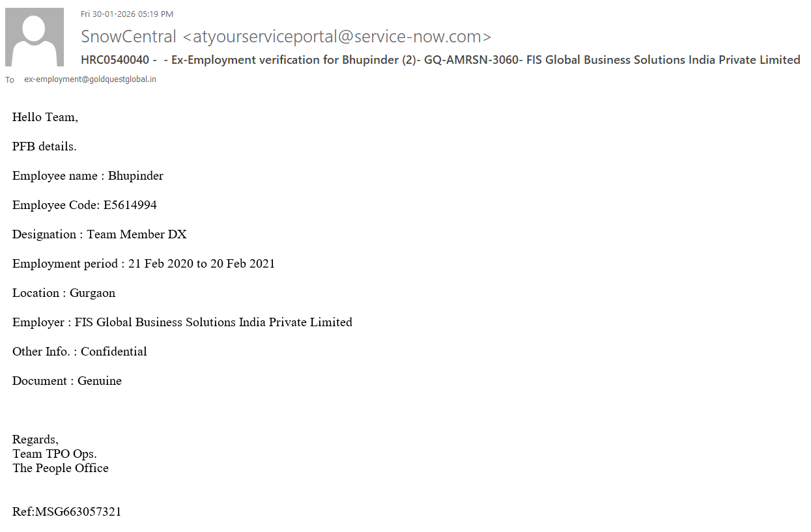Click the "To" label in header
Screen dimensions: 811x532
(10, 80)
